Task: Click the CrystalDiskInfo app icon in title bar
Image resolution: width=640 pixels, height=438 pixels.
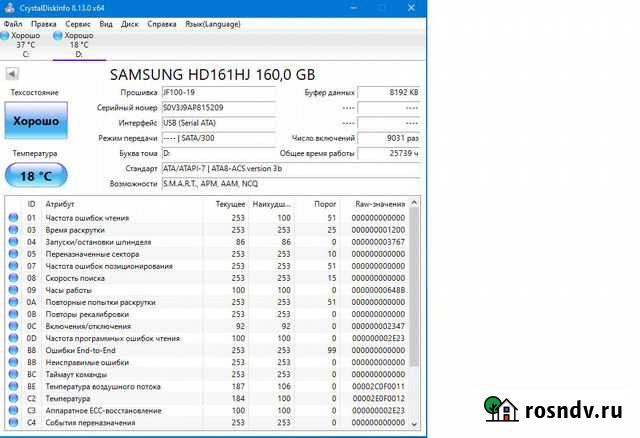Action: click(x=8, y=7)
